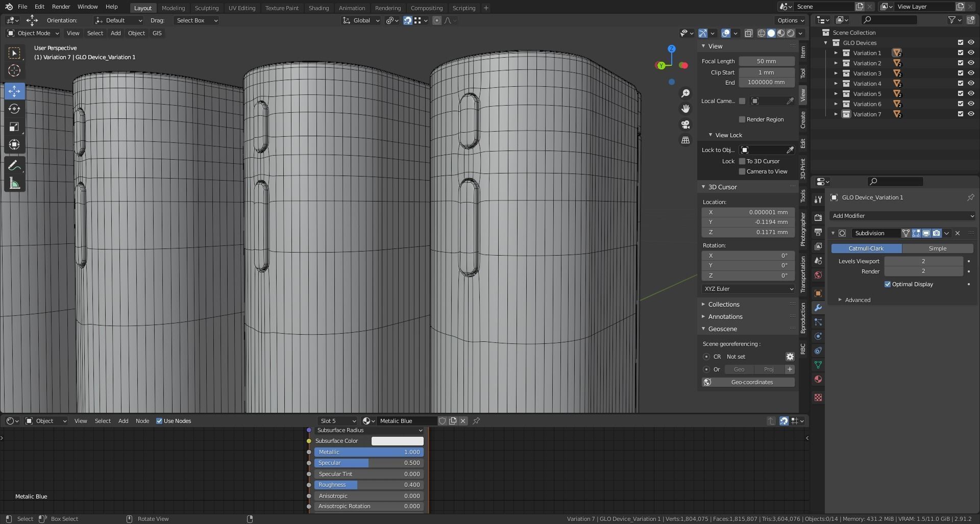Screen dimensions: 980x524
Task: Activate the Move tool
Action: 14,91
